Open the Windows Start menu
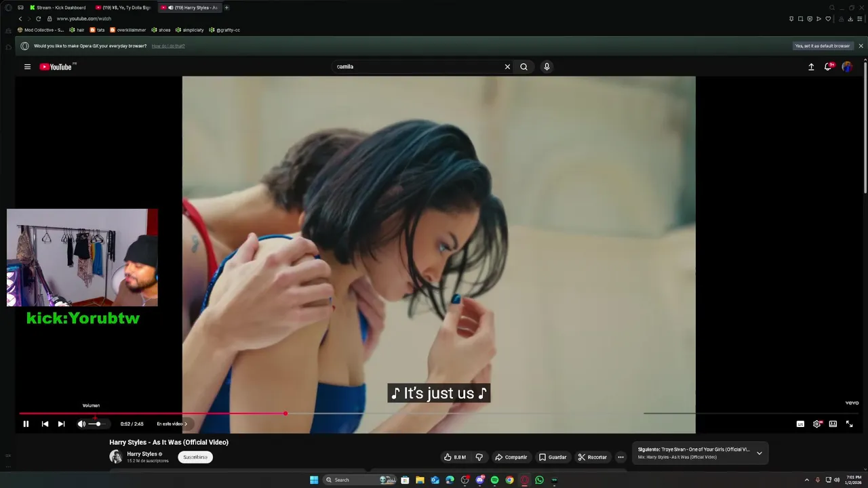This screenshot has height=488, width=868. pos(314,480)
